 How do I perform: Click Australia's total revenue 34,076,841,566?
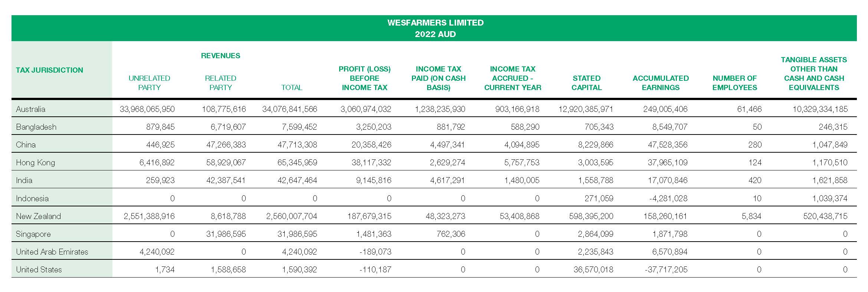click(x=289, y=109)
